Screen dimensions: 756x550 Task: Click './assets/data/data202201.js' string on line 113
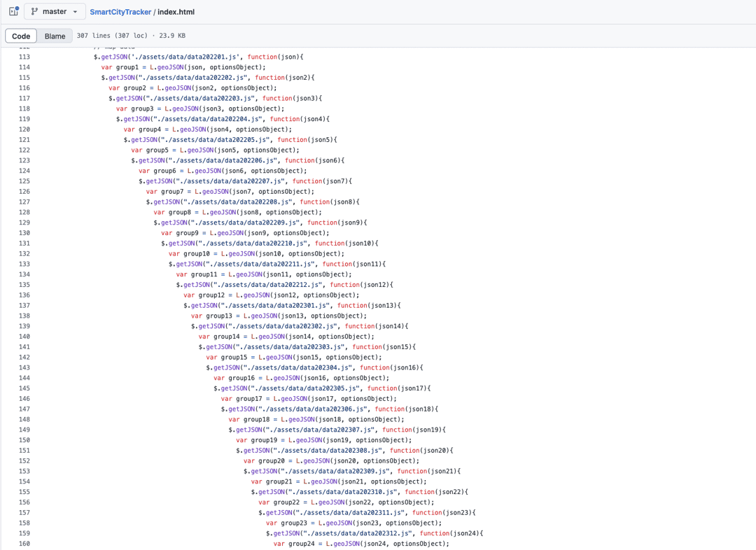[x=184, y=57]
